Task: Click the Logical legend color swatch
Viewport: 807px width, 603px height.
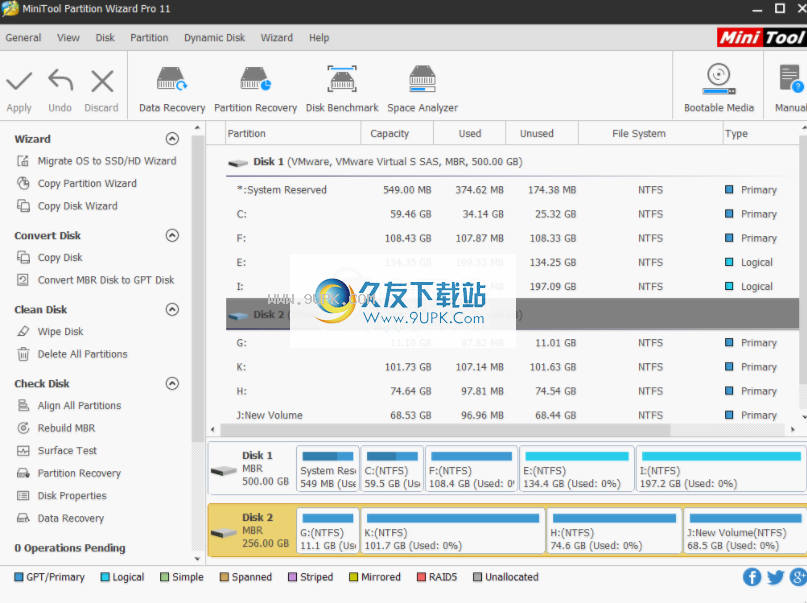Action: [x=105, y=577]
